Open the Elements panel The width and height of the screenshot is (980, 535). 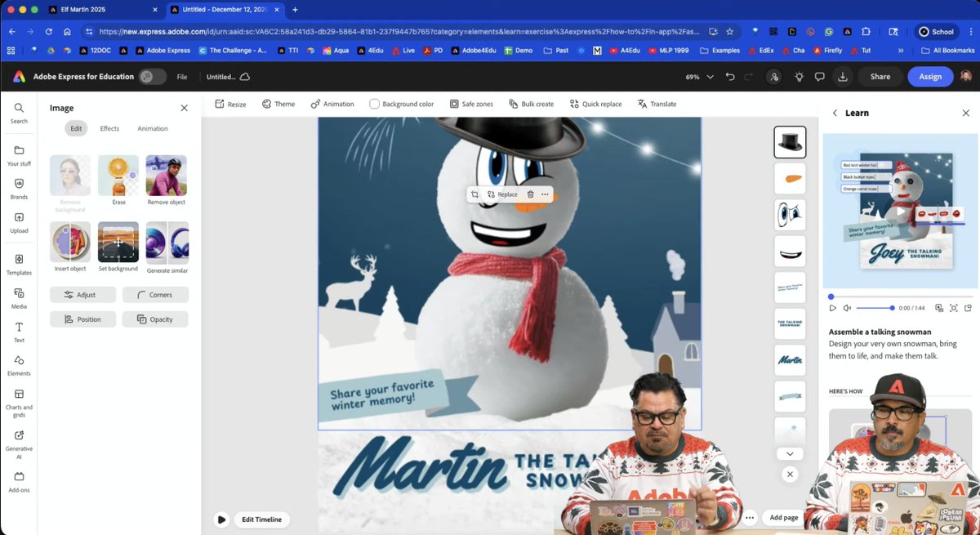[x=19, y=365]
